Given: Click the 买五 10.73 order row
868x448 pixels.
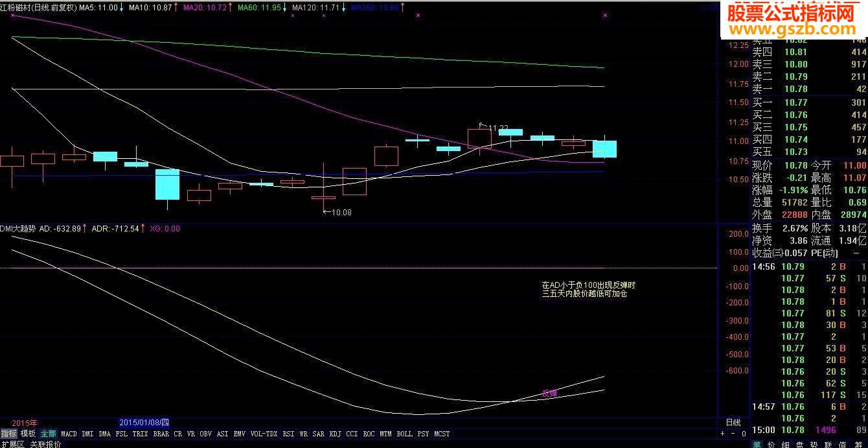Looking at the screenshot, I should 809,152.
